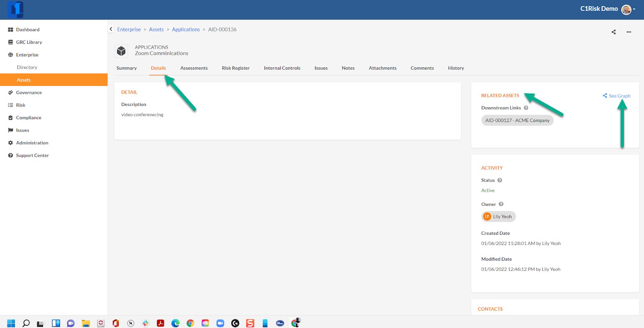Click the Governance checkmark icon
The image size is (644, 328).
10,92
